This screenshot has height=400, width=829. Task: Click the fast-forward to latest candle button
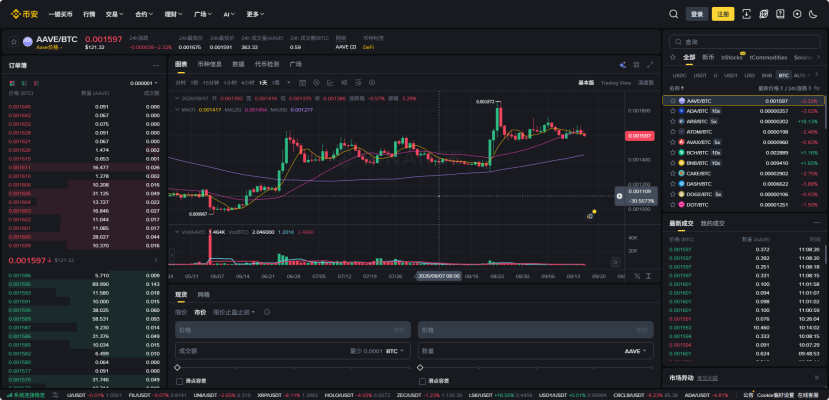(615, 262)
